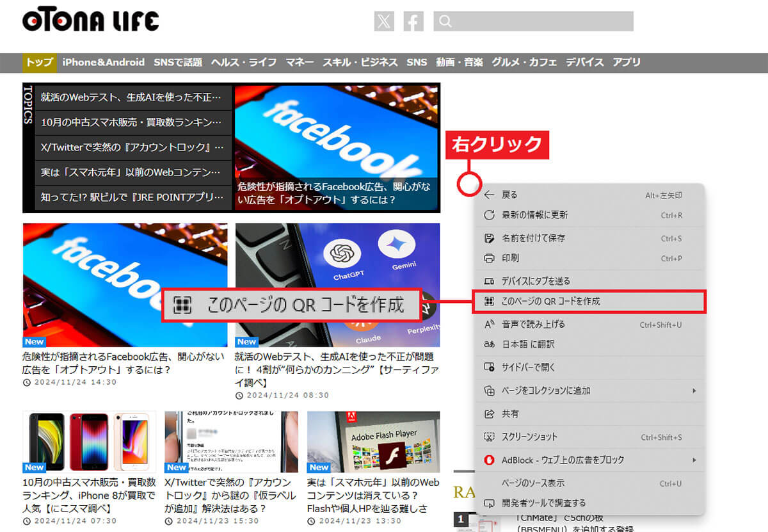Click the QR code icon in context menu
Viewport: 768px width, 532px height.
[490, 301]
